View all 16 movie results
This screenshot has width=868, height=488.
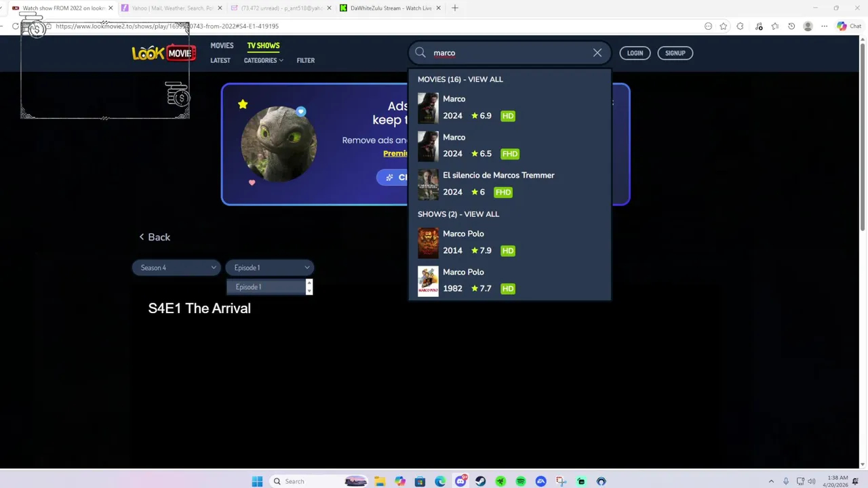point(460,79)
